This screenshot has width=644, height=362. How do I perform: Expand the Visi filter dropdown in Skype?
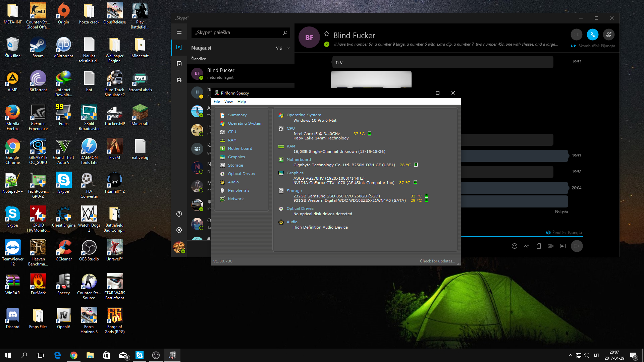tap(283, 48)
